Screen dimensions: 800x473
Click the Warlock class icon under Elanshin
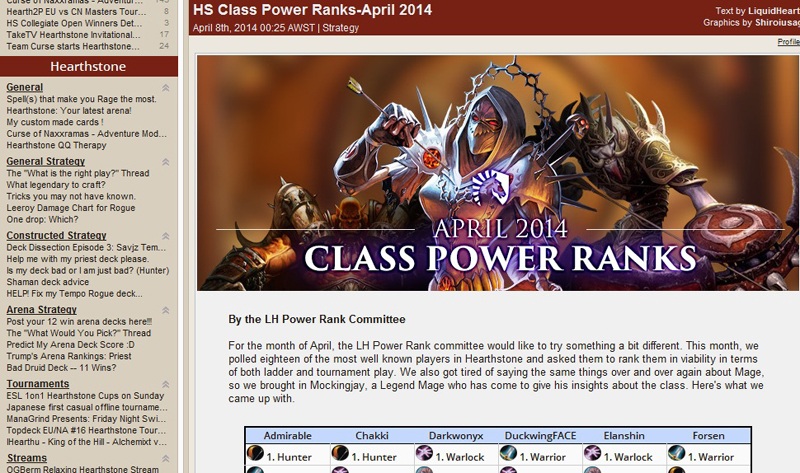[x=592, y=453]
